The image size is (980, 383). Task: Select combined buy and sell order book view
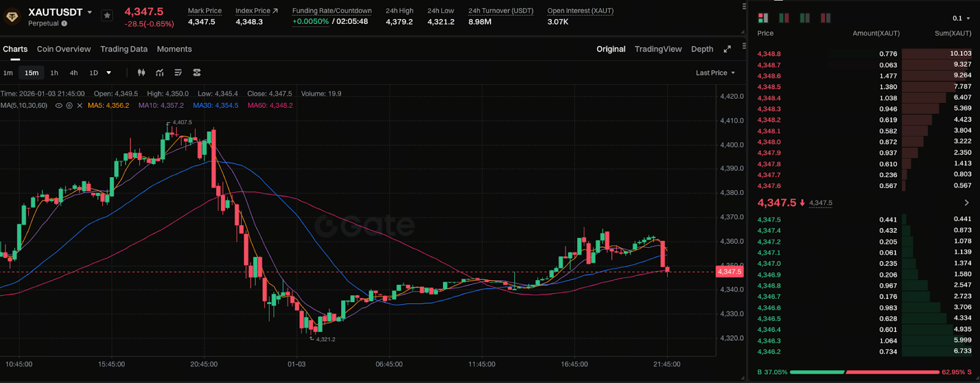click(x=763, y=18)
